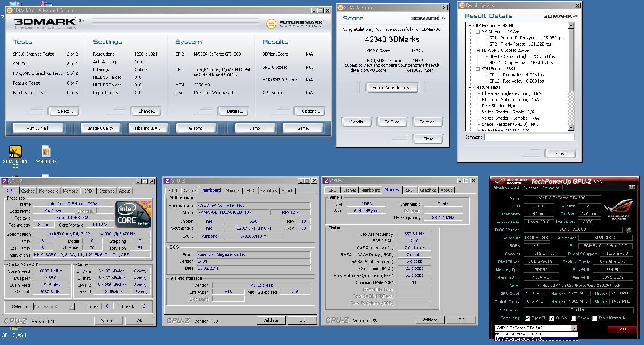Click the Filtering & AA button
The image size is (644, 345).
pyautogui.click(x=149, y=128)
